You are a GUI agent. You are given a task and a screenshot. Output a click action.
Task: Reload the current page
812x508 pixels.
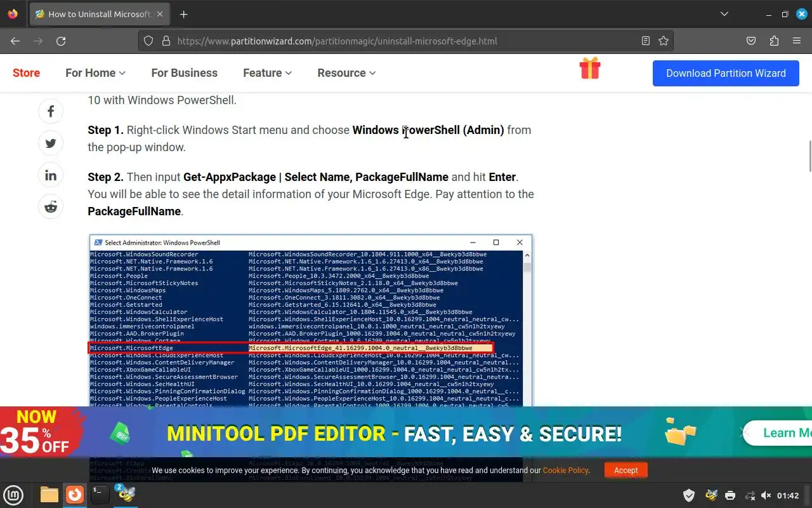pos(61,41)
